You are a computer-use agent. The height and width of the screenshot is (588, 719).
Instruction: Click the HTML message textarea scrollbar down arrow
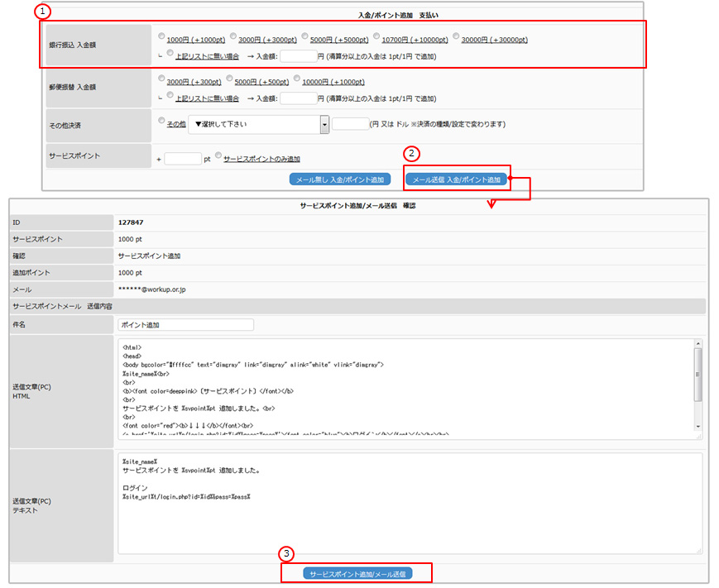pyautogui.click(x=698, y=428)
